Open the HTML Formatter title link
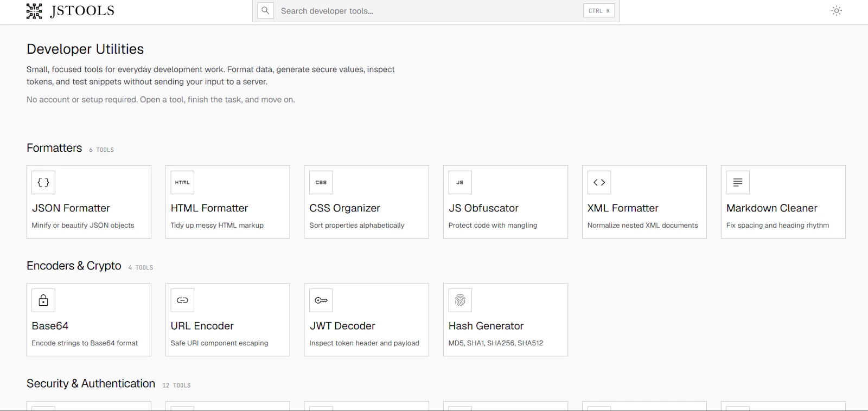The image size is (868, 411). point(209,208)
